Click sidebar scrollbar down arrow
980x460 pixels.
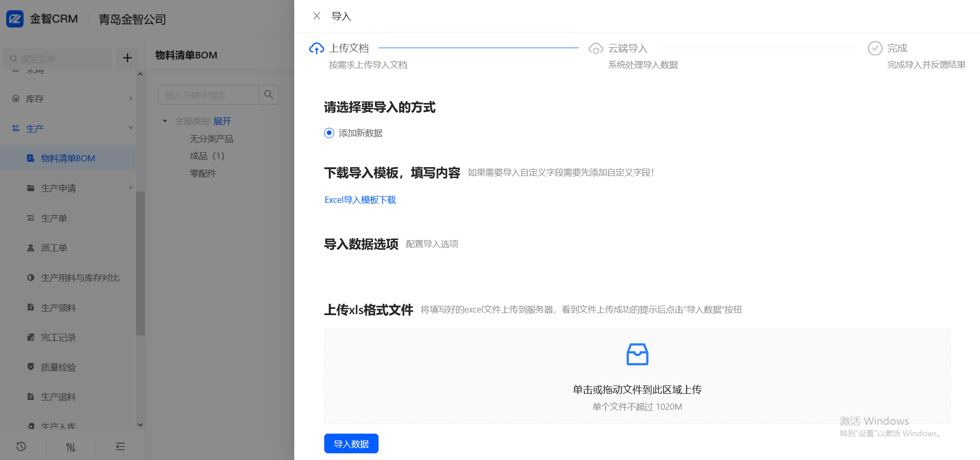pos(140,425)
